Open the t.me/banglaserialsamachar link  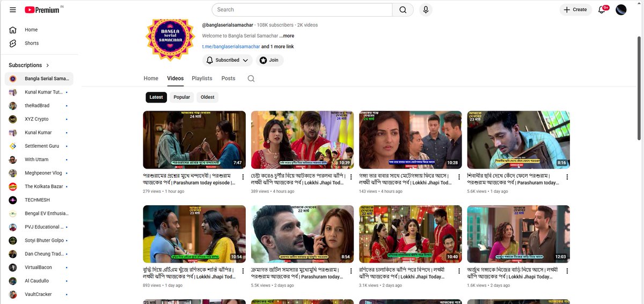click(x=231, y=47)
